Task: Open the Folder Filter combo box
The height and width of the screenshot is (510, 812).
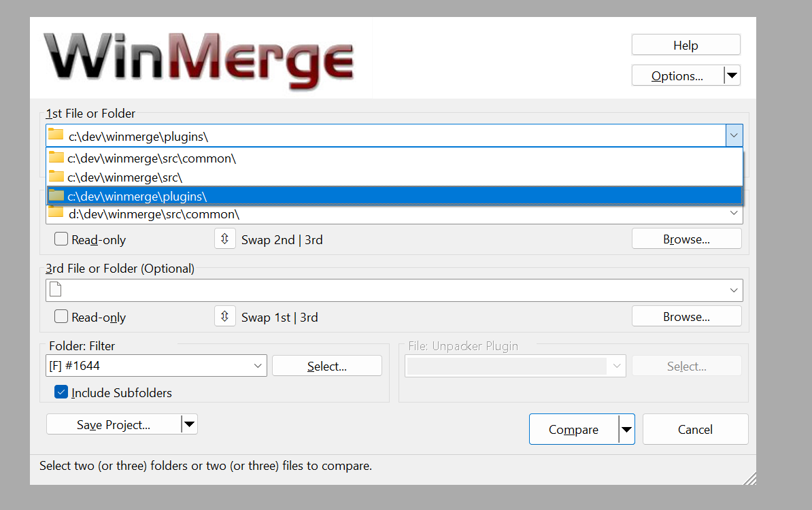Action: [156, 366]
